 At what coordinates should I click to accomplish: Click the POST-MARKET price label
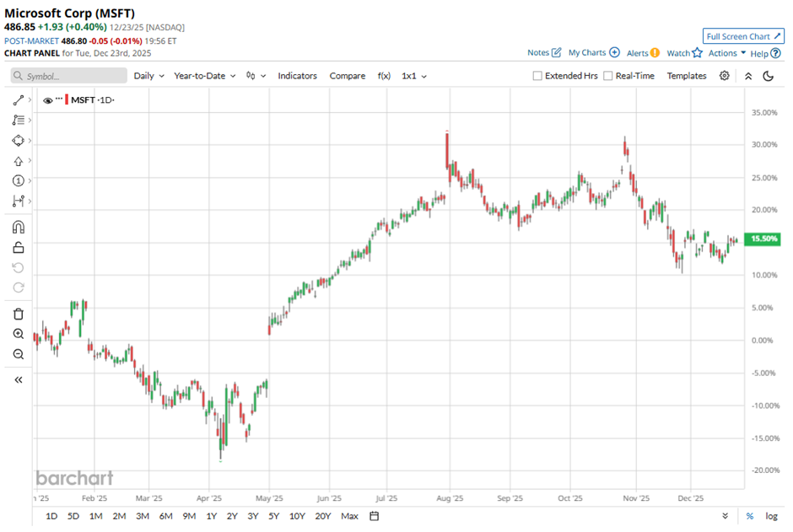[31, 41]
